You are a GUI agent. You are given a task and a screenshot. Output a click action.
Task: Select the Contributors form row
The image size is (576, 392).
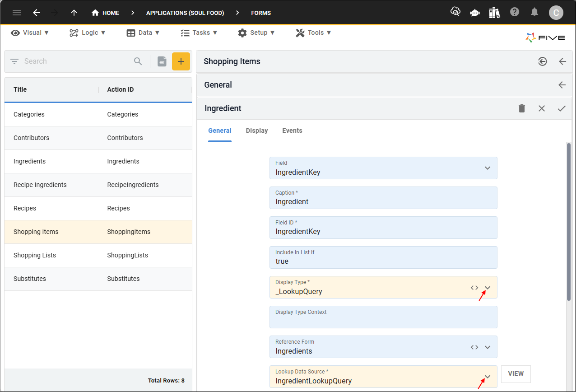[98, 138]
